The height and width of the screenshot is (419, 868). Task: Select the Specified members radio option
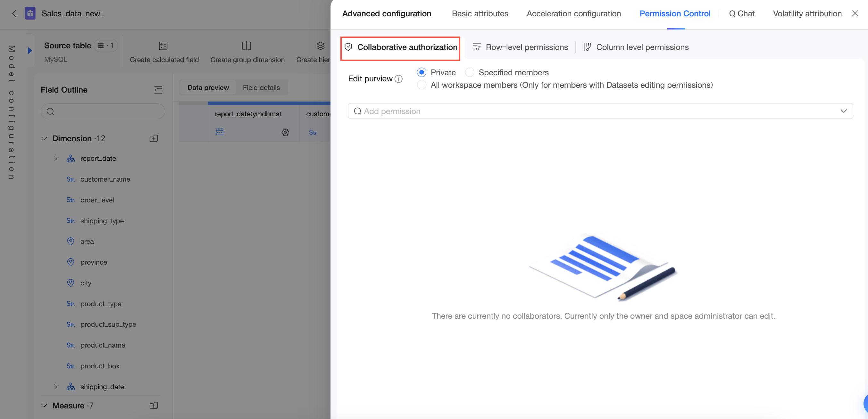(469, 72)
